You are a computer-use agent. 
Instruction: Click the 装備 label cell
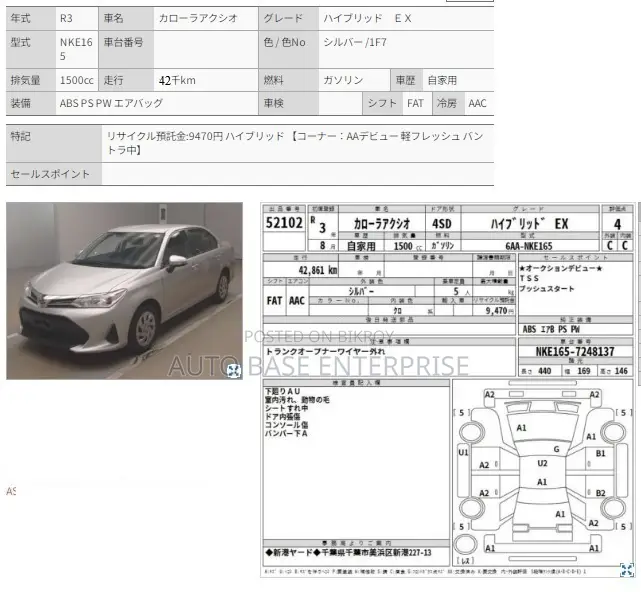[x=31, y=103]
